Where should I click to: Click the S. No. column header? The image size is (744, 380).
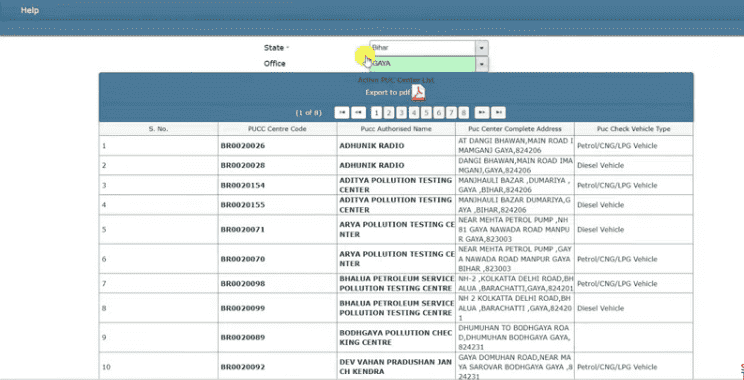coord(158,129)
